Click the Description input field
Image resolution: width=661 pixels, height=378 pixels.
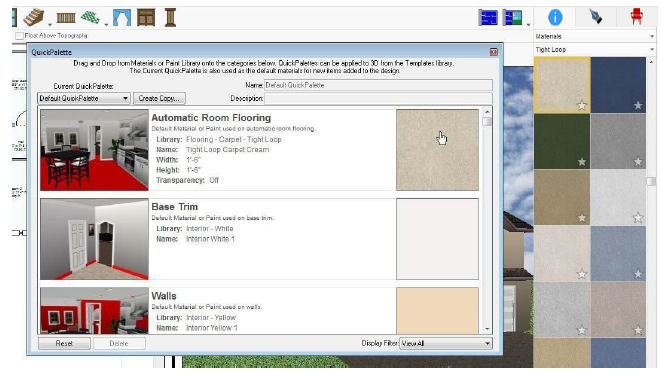click(x=378, y=98)
